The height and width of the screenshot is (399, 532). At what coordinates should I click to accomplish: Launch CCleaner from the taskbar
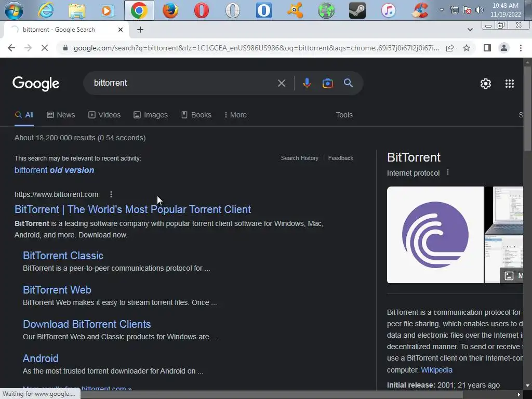(420, 10)
